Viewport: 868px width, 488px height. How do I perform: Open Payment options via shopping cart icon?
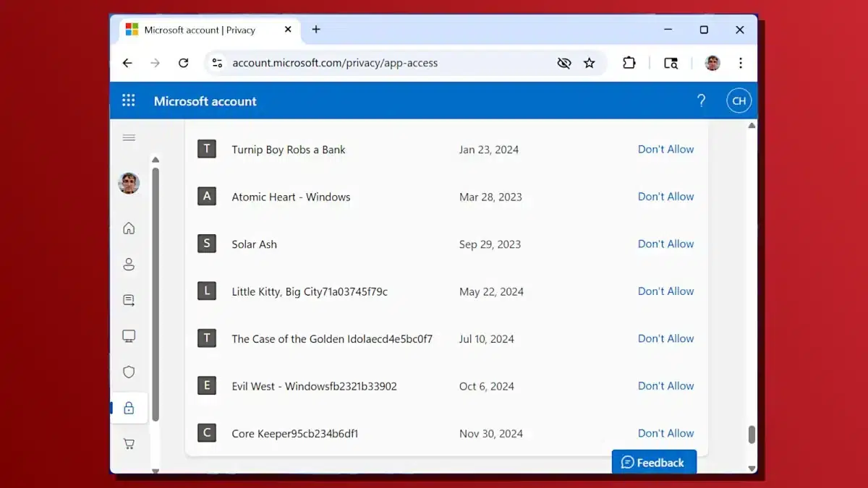(129, 443)
